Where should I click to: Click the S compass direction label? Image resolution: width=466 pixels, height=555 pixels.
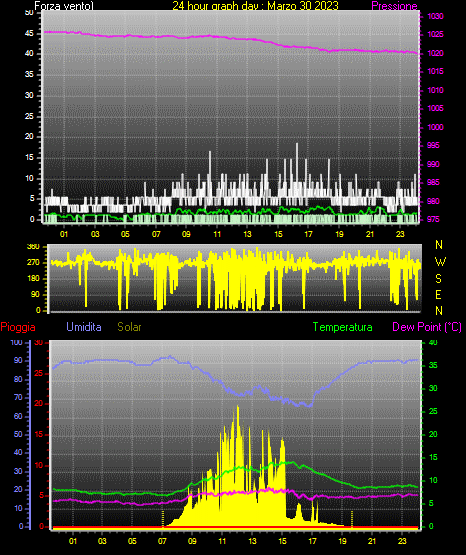click(x=438, y=279)
